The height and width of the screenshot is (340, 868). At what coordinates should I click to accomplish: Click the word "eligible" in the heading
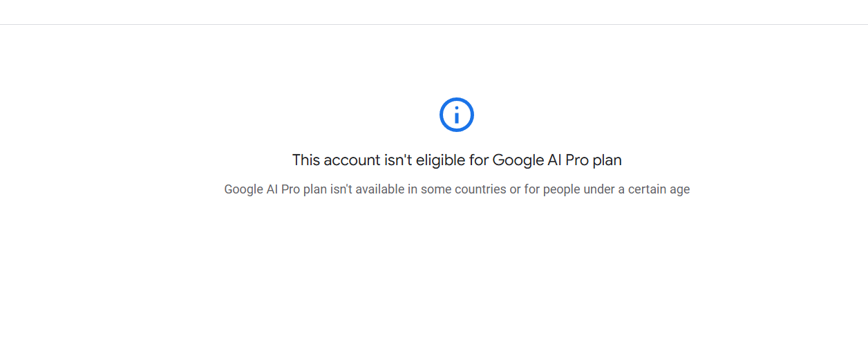pos(442,160)
